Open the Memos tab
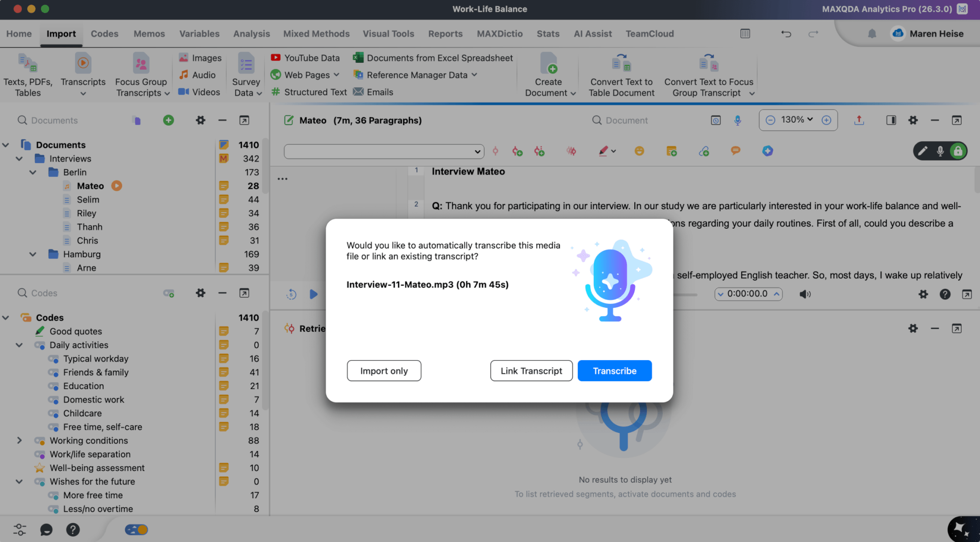The width and height of the screenshot is (980, 542). pos(149,33)
